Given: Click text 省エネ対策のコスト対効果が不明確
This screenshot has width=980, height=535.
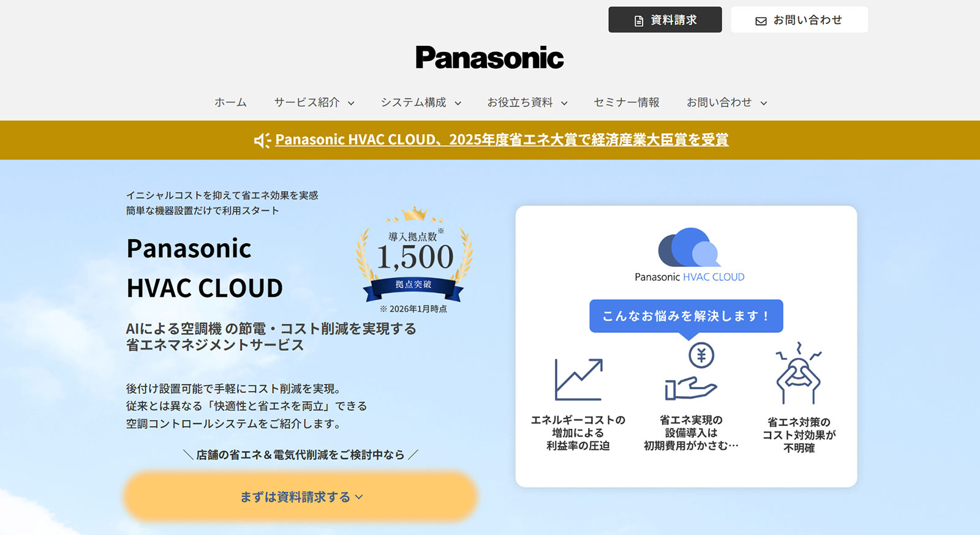Looking at the screenshot, I should click(799, 435).
